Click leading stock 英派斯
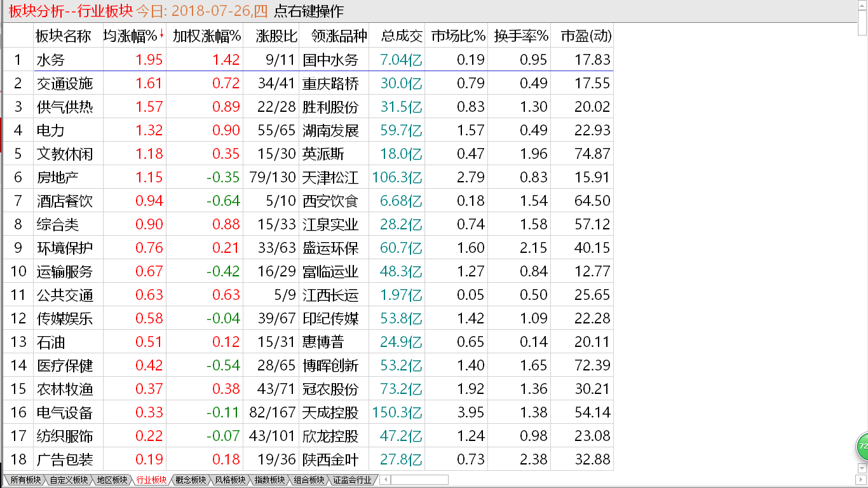 [x=323, y=154]
